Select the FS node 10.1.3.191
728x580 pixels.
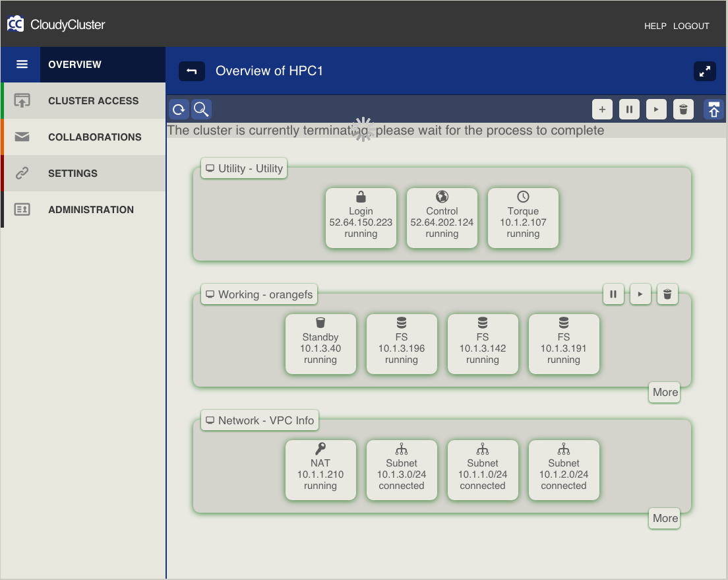point(564,343)
